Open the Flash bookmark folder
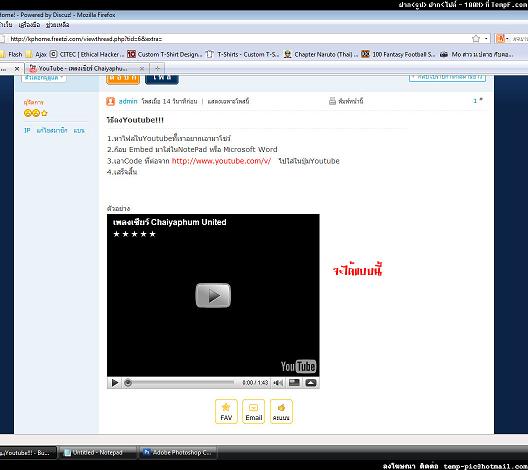 (11, 54)
